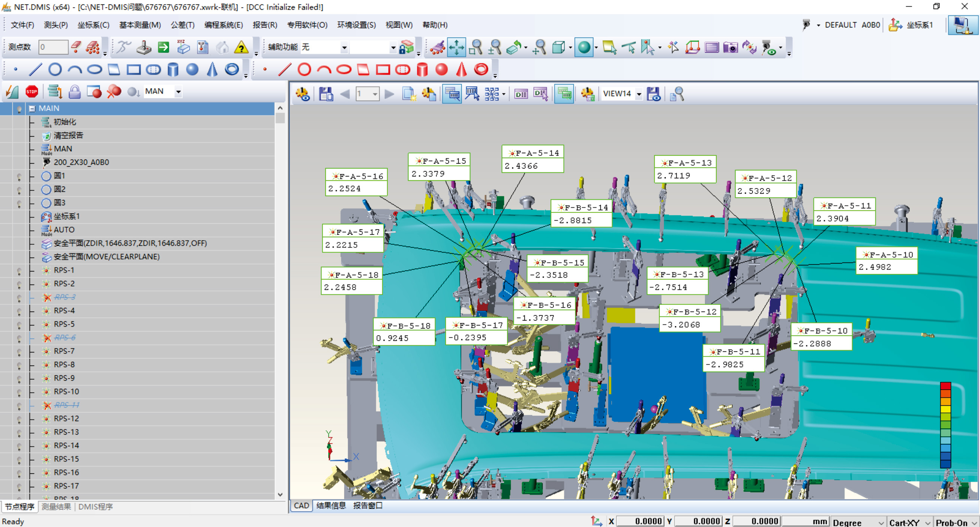Viewport: 980px width, 527px height.
Task: Open the MAN mode dropdown
Action: (178, 91)
